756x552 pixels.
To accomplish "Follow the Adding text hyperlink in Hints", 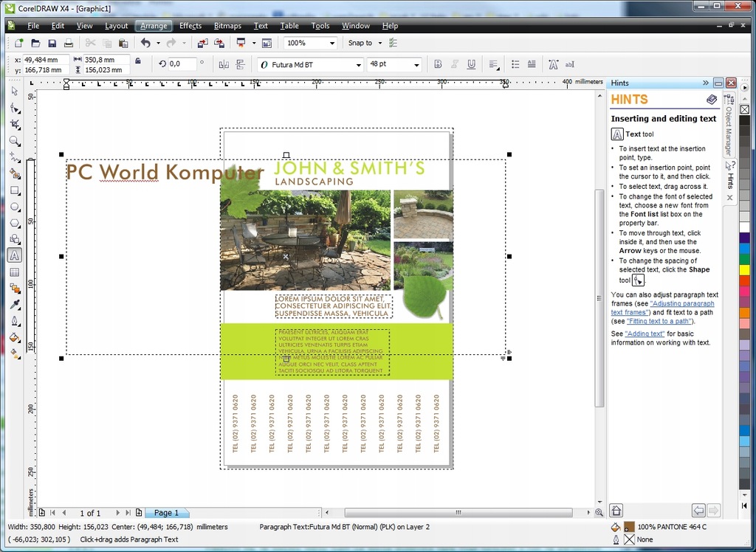I will click(644, 334).
